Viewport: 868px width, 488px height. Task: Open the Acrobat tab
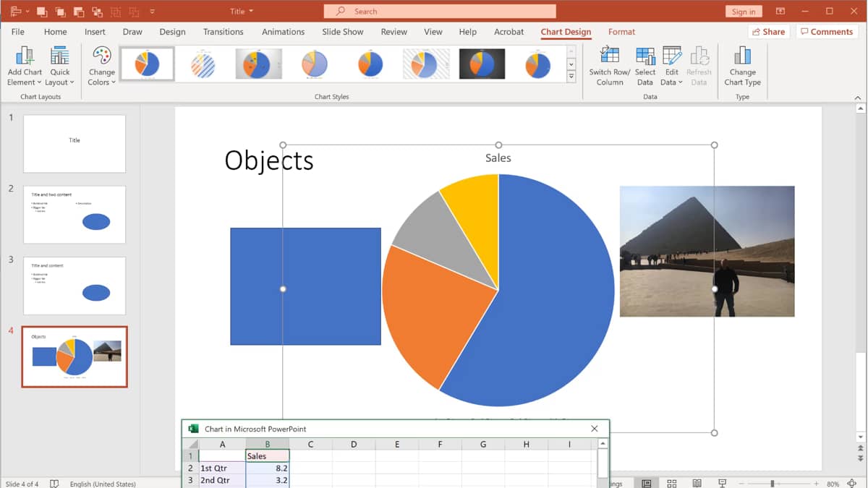509,32
